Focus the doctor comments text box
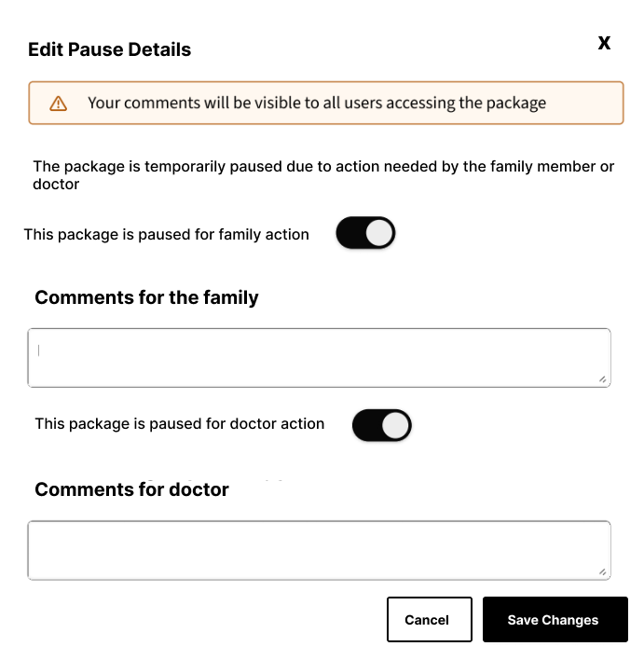The width and height of the screenshot is (644, 660). click(x=317, y=550)
